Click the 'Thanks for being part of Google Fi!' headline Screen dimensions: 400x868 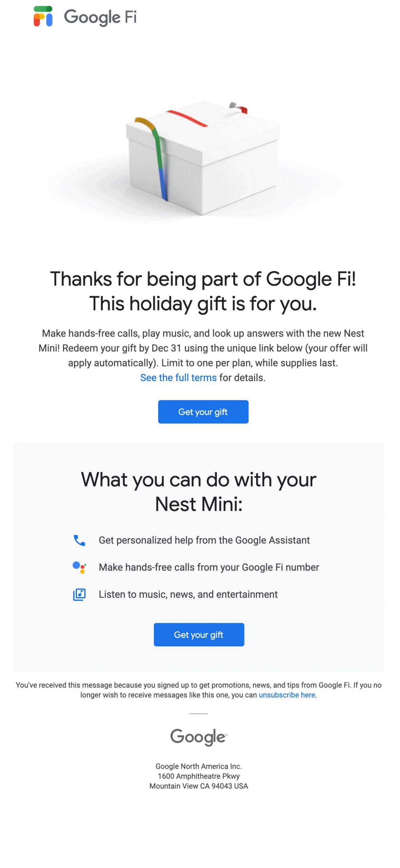tap(203, 279)
